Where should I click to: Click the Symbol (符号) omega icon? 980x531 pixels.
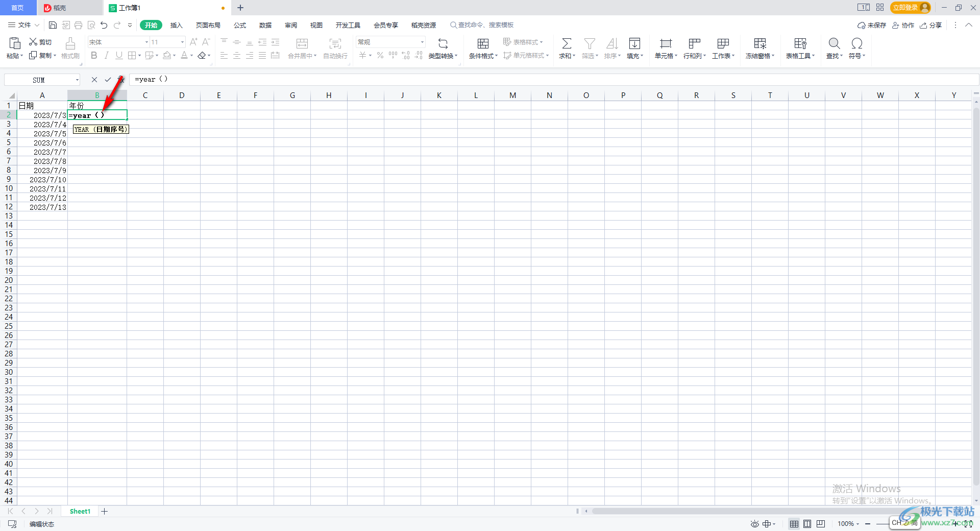click(857, 43)
